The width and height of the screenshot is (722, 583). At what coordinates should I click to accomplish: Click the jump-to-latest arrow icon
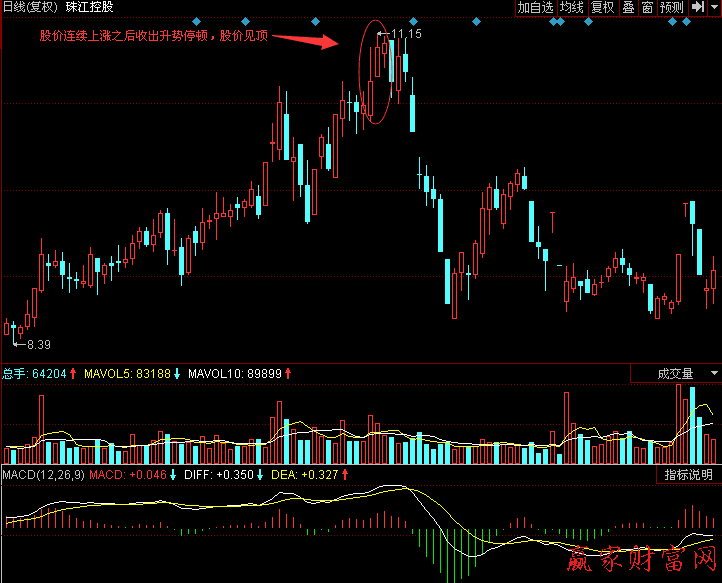[696, 7]
